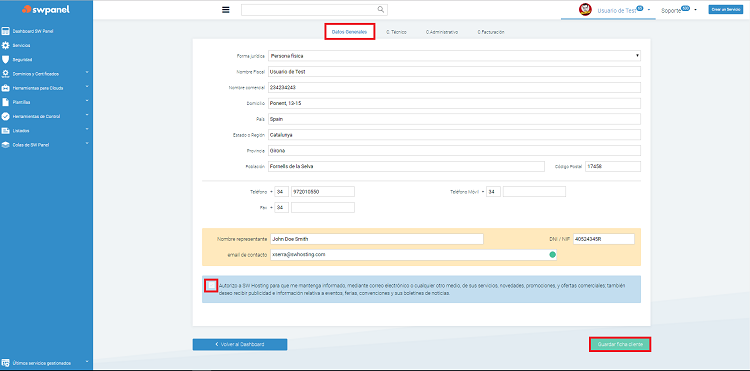Image resolution: width=750 pixels, height=371 pixels.
Task: Expand Herramientas para Clouds chevron
Action: pos(87,87)
